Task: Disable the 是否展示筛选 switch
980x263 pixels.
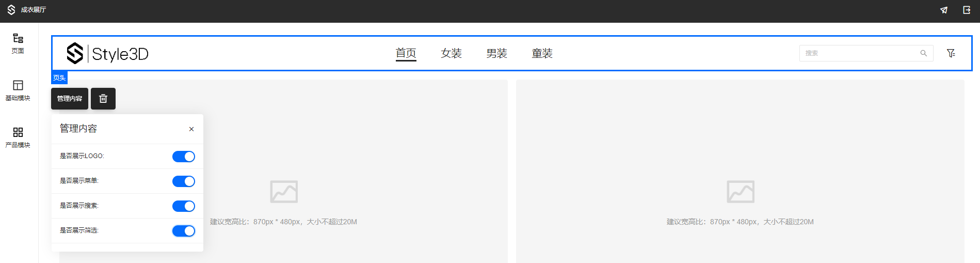Action: [183, 231]
